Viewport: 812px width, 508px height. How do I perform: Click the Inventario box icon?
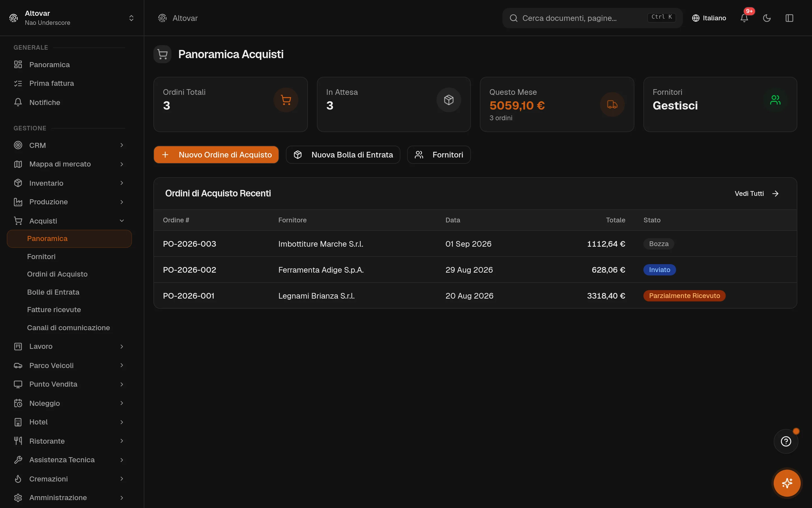coord(18,183)
